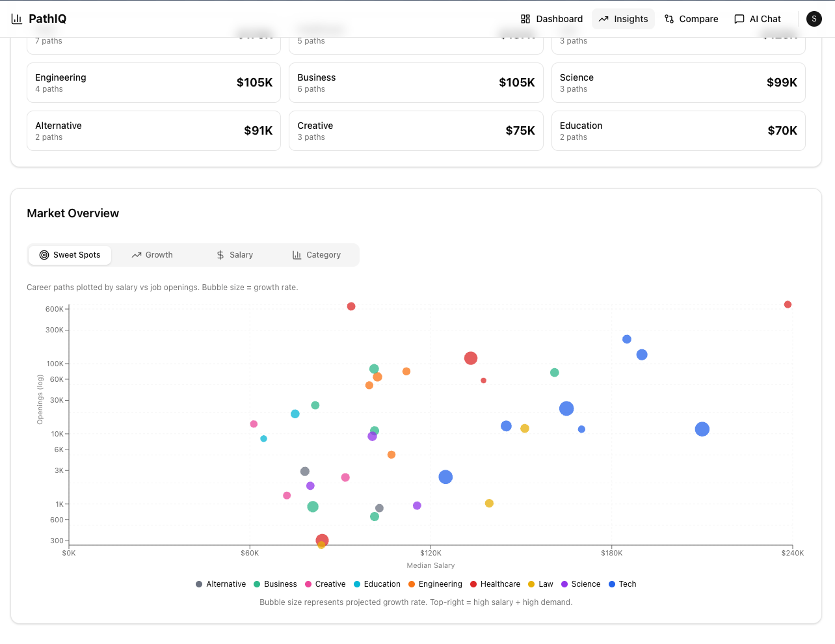Open the Engineering category card
This screenshot has height=644, width=835.
click(x=153, y=83)
